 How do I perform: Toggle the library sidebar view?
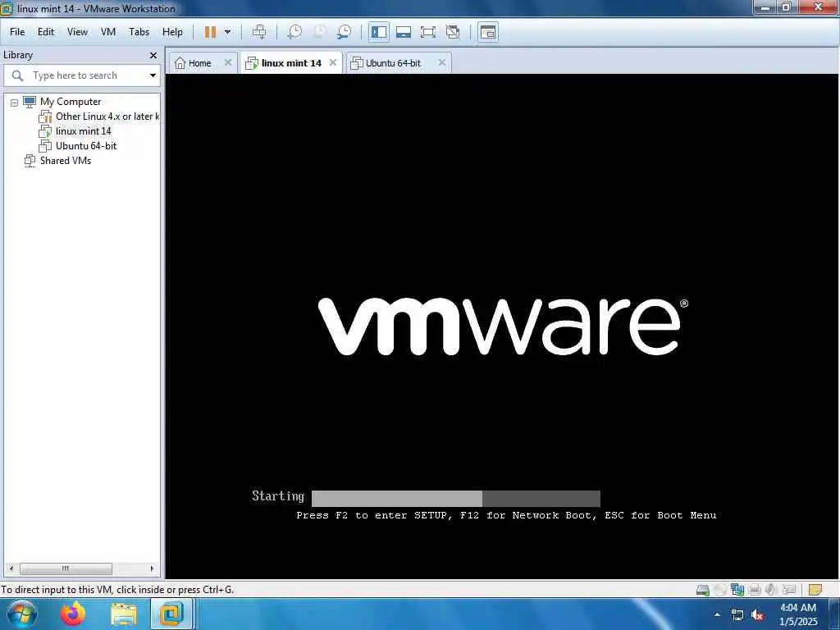pyautogui.click(x=379, y=32)
